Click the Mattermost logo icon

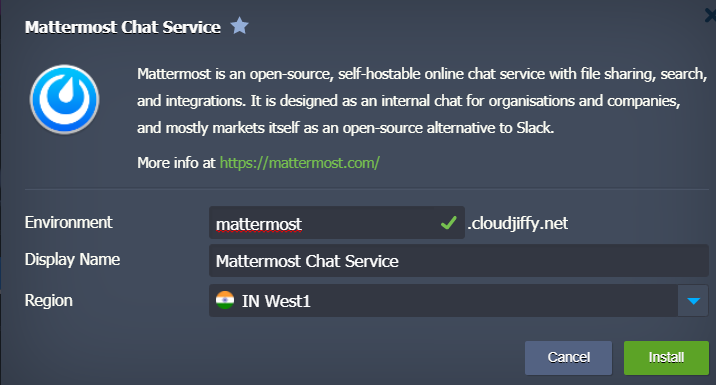(64, 99)
